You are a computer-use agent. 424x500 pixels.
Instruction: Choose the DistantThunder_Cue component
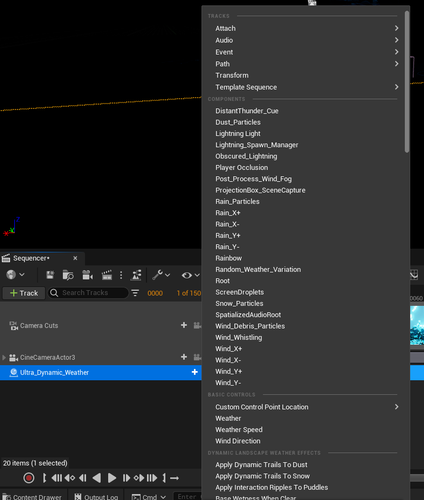[305, 111]
